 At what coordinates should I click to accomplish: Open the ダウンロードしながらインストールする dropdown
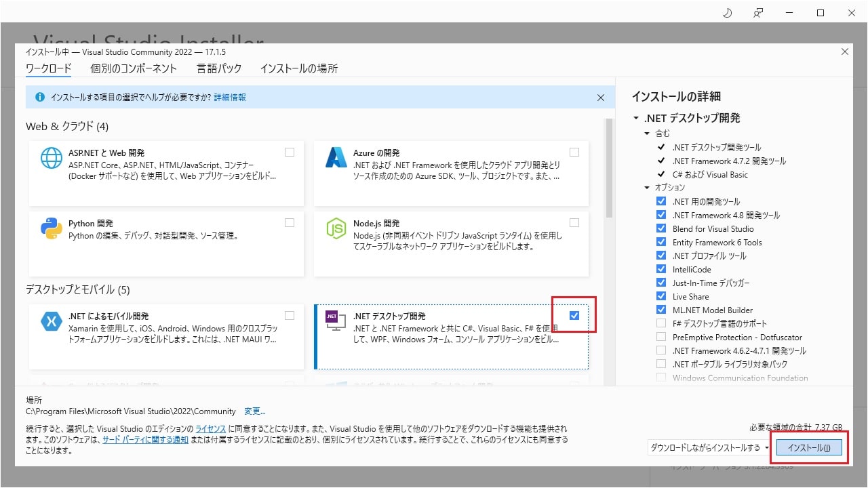pos(709,447)
